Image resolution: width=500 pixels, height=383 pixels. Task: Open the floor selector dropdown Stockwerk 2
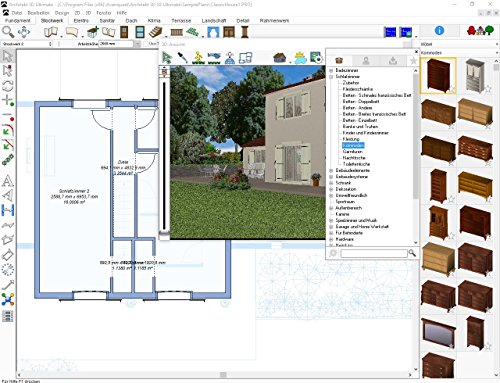click(27, 44)
